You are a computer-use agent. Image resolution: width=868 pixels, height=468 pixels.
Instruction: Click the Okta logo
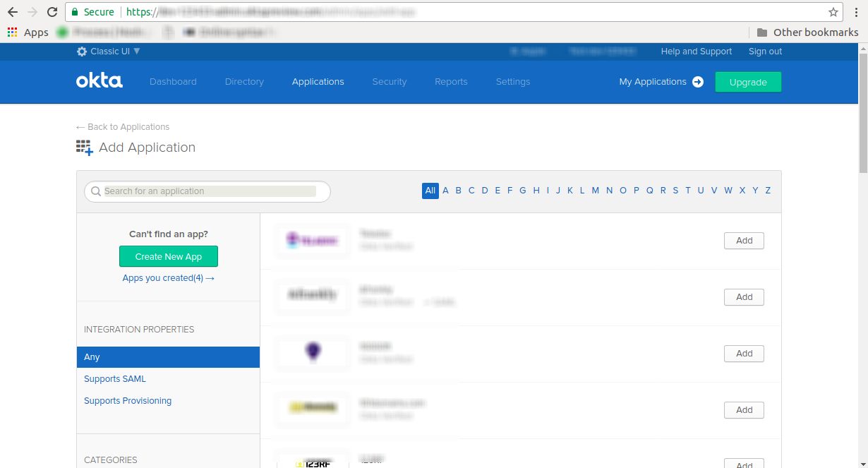[99, 81]
